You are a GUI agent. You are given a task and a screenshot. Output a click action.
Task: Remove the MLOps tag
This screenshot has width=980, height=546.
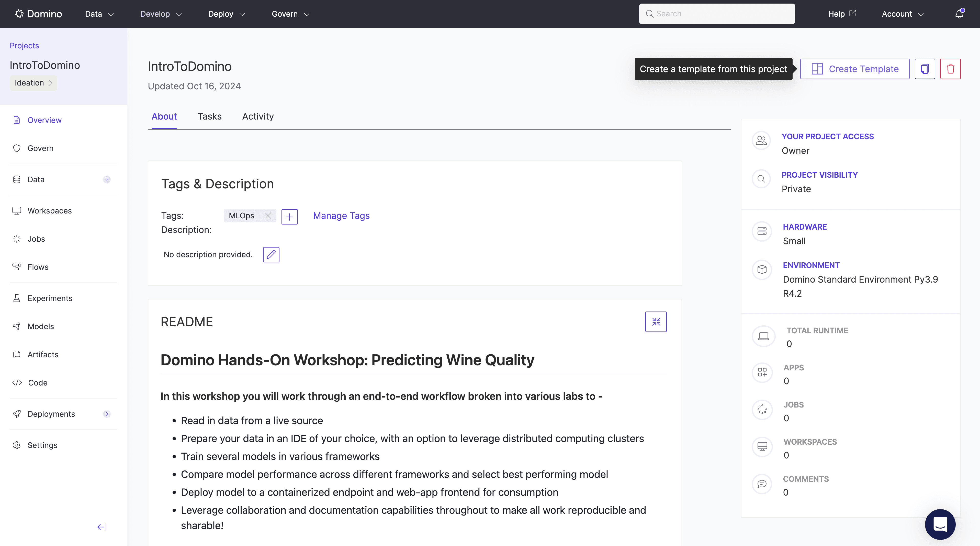click(x=268, y=216)
